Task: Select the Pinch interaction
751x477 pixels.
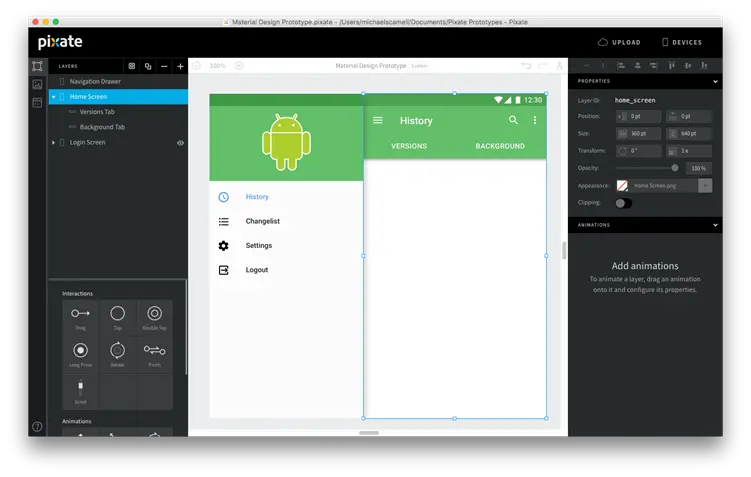Action: pyautogui.click(x=154, y=354)
